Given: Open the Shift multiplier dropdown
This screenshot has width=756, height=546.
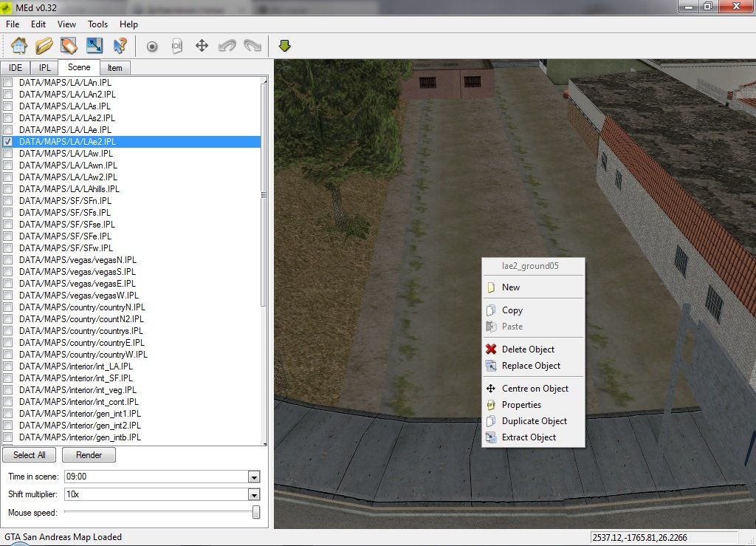Looking at the screenshot, I should 254,494.
